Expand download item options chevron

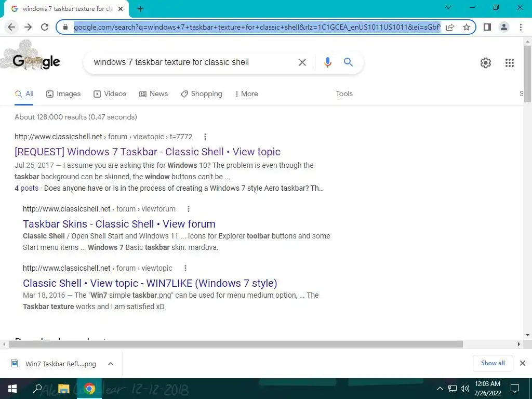click(x=110, y=364)
